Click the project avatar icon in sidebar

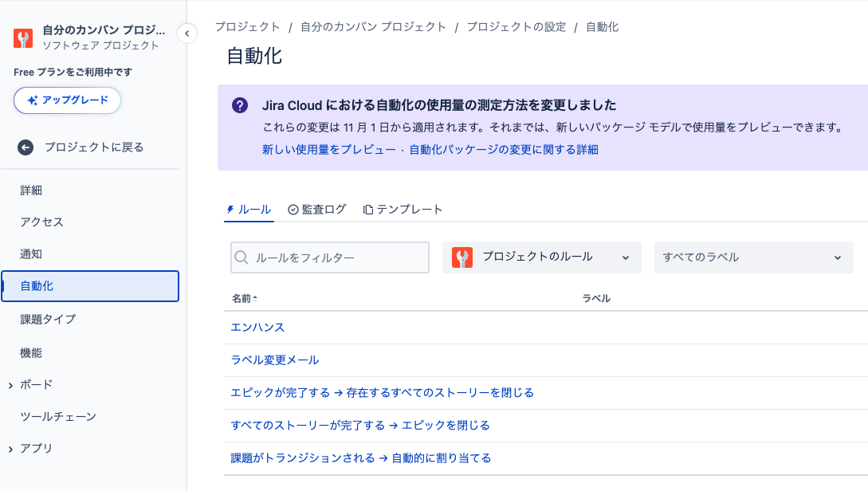24,38
